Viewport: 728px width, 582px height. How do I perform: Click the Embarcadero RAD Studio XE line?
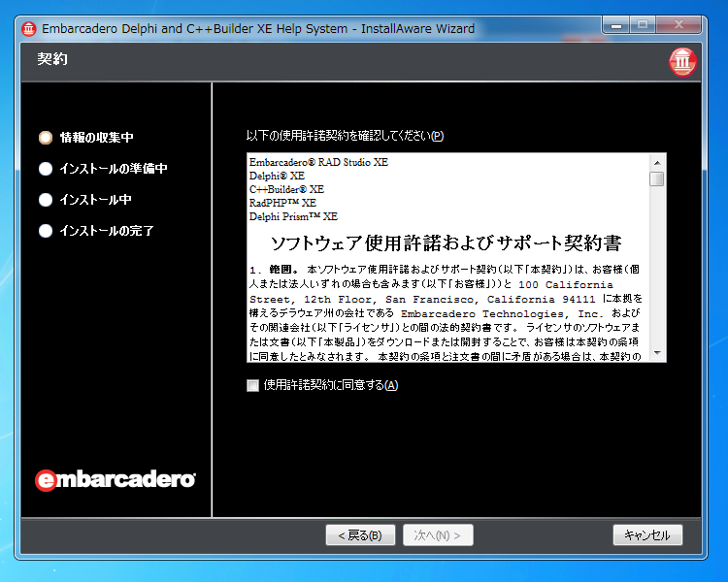[318, 162]
